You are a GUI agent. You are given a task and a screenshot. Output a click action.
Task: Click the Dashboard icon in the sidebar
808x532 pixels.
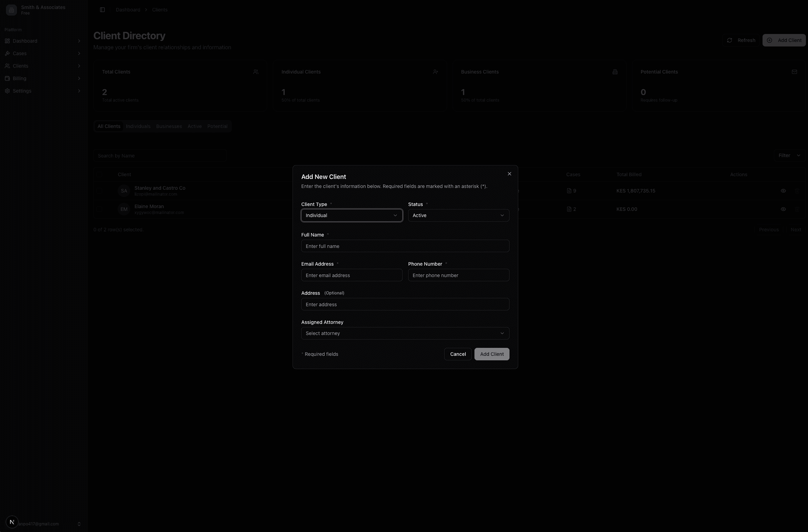point(7,41)
